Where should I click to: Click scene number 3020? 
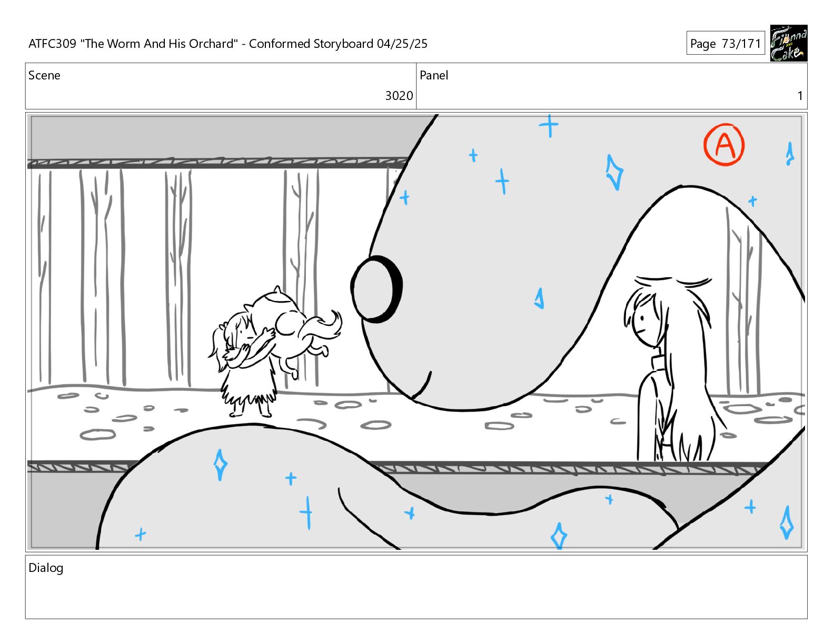tap(399, 96)
